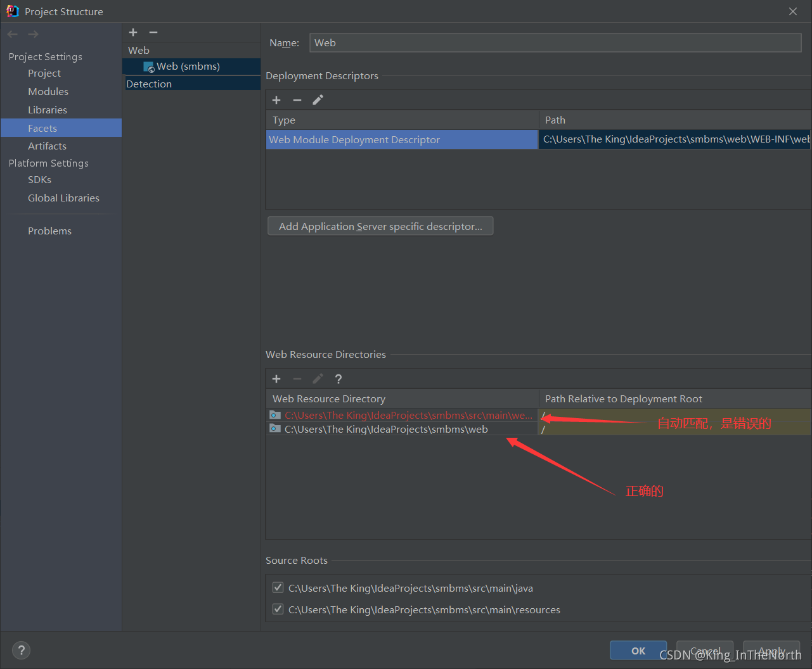
Task: Select the red src\main web resource directory row
Action: 402,416
